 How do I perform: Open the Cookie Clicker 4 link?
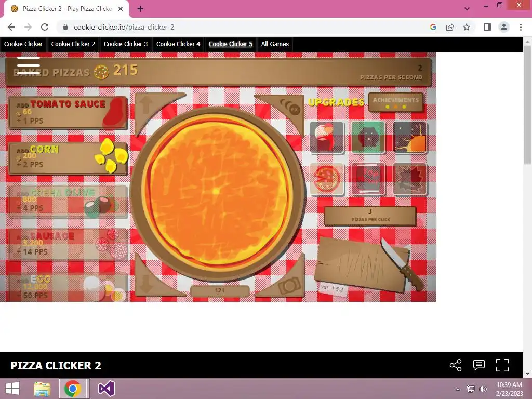(x=178, y=44)
